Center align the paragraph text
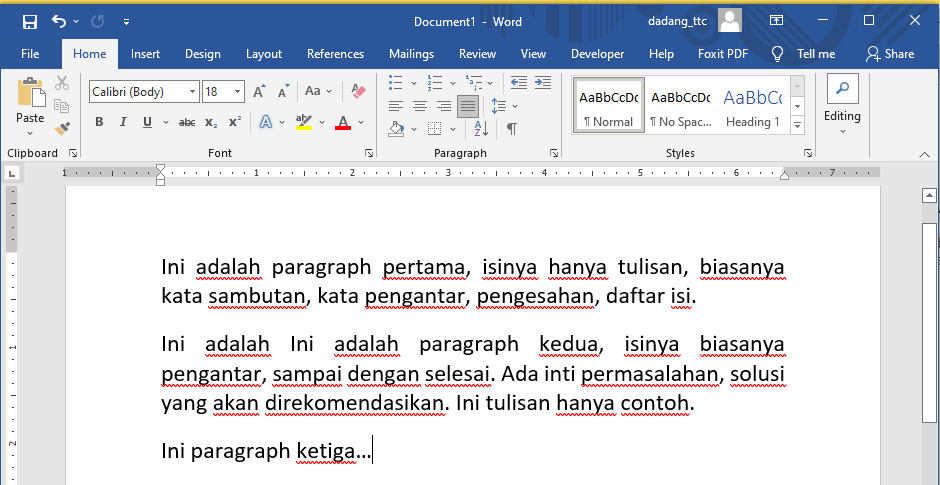 pos(419,105)
